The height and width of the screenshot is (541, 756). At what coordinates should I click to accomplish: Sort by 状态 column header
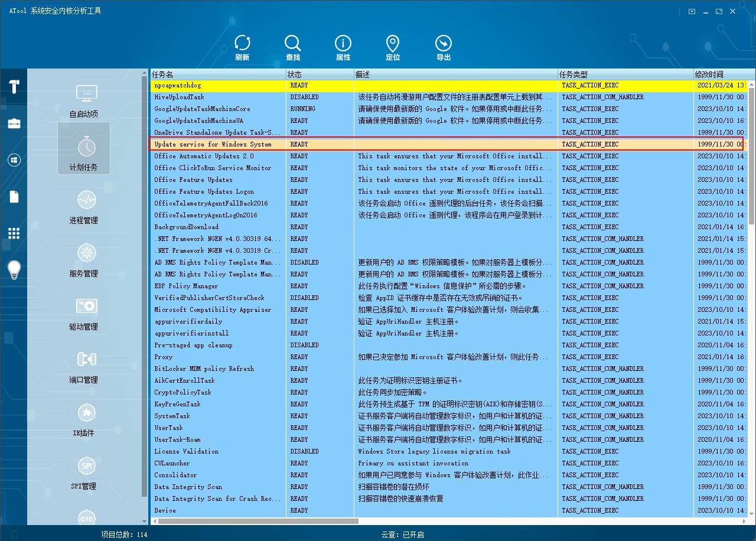[320, 74]
